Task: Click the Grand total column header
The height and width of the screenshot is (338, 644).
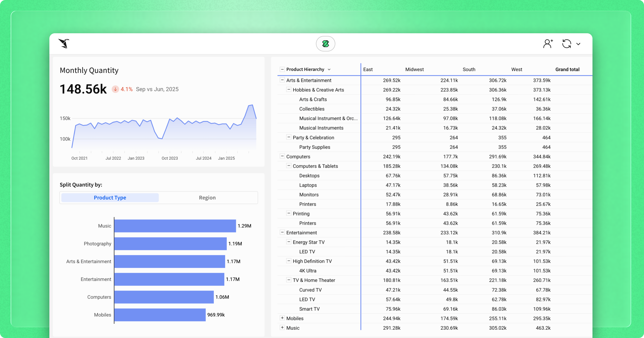Action: point(567,69)
